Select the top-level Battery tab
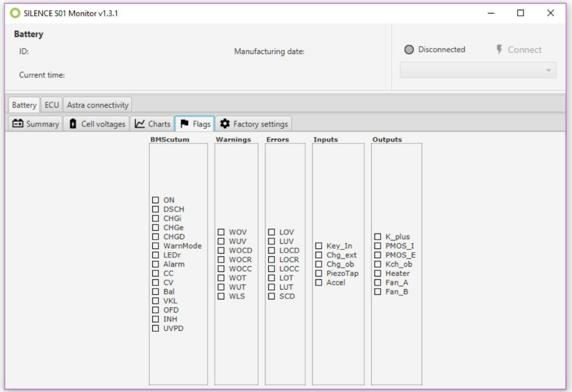 coord(24,105)
